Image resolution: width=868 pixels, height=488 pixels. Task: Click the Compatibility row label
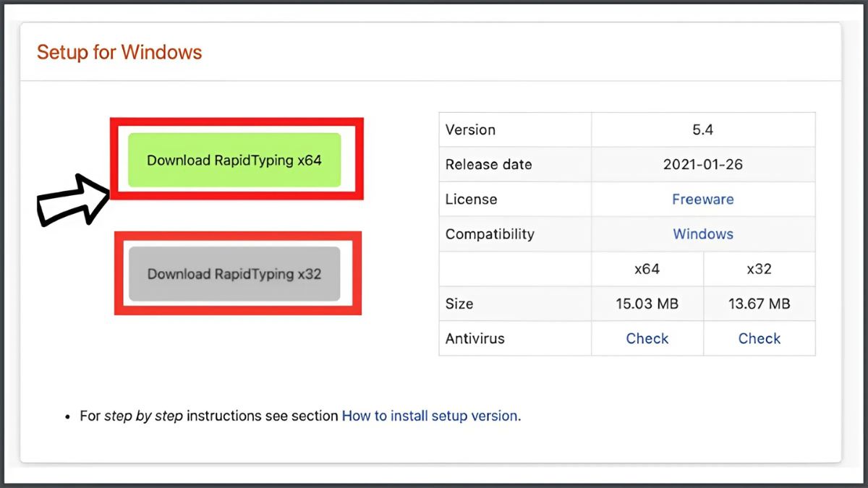click(490, 234)
